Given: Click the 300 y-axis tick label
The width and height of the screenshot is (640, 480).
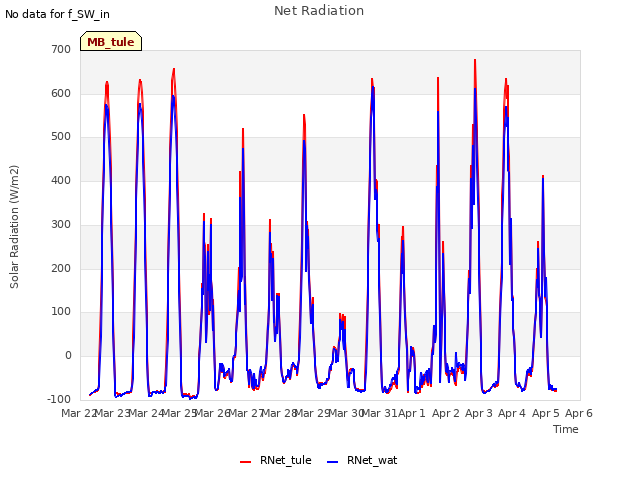Looking at the screenshot, I should click(x=61, y=224).
